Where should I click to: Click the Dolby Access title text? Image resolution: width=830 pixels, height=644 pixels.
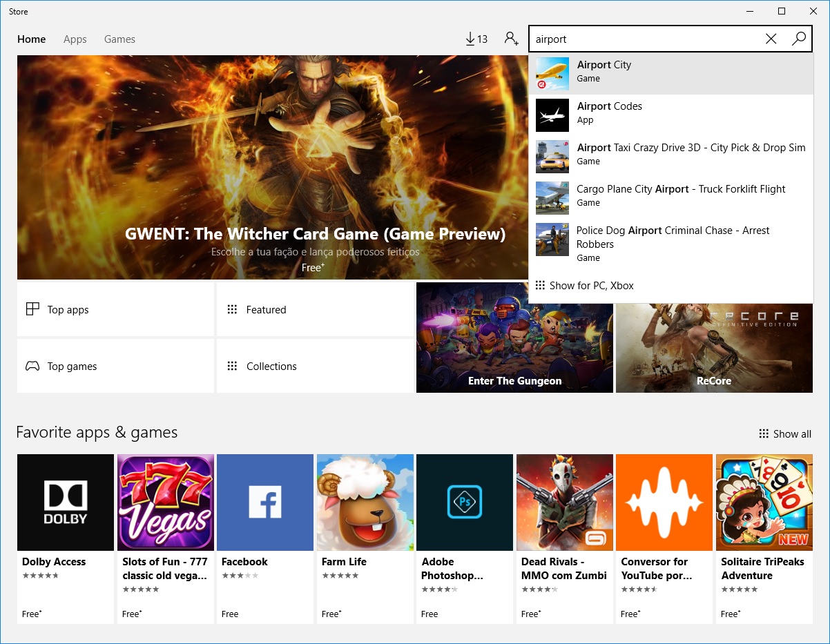54,562
